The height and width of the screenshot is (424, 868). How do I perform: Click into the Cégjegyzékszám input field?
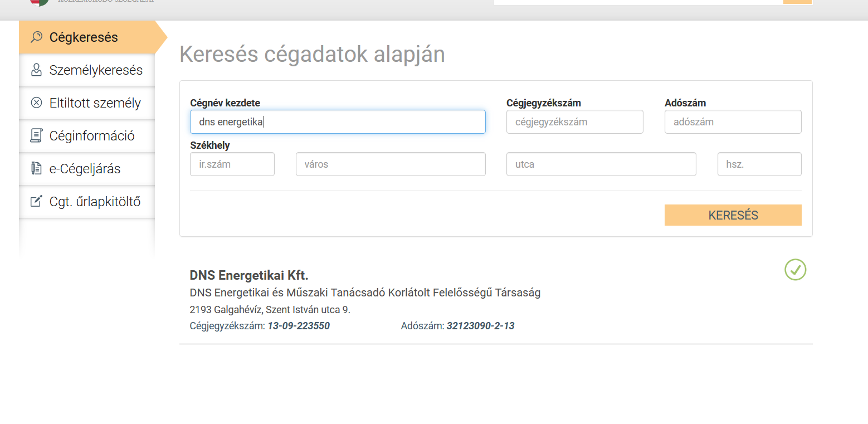click(x=574, y=122)
